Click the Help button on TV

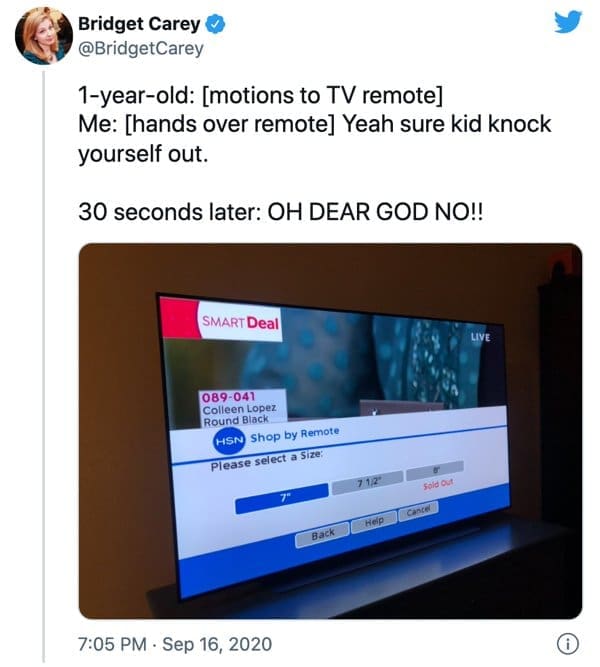tap(374, 521)
